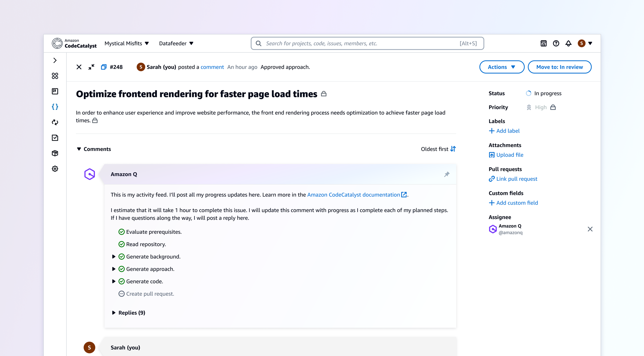Open the Mystical Misfits space menu

(x=126, y=43)
